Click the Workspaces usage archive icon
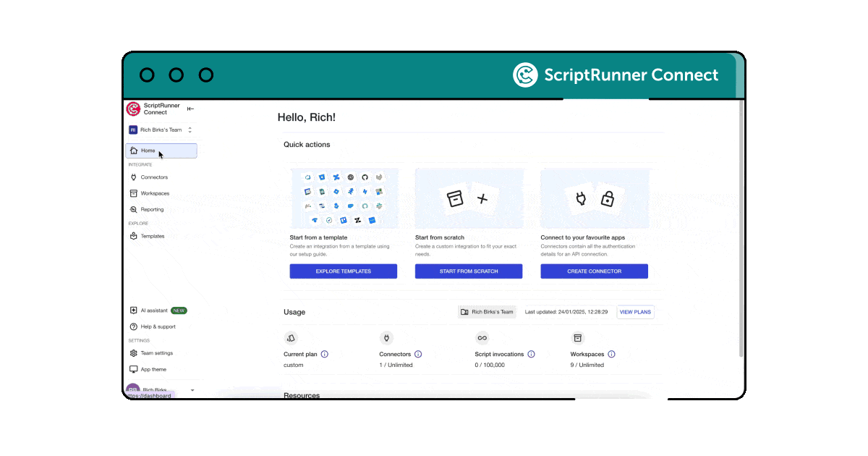Viewport: 868px width, 456px height. [577, 337]
